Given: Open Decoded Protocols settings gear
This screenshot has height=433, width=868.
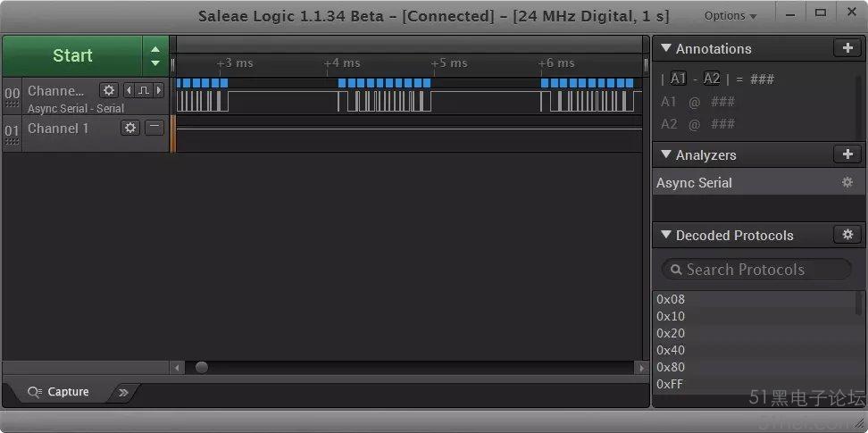Looking at the screenshot, I should click(847, 235).
